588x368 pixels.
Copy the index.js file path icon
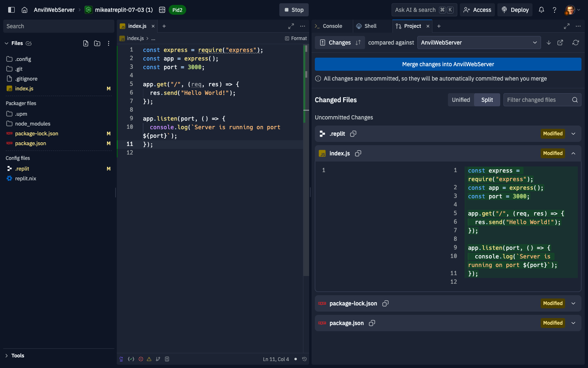(x=358, y=153)
